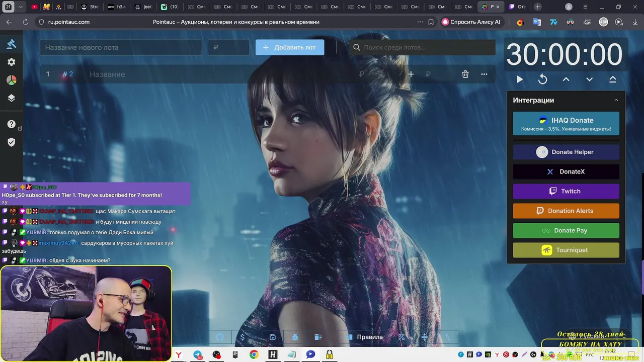Focus the new lot ruble amount field

(x=228, y=47)
